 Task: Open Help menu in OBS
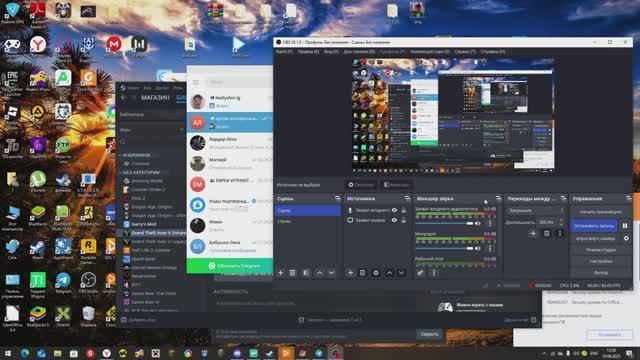pos(493,52)
